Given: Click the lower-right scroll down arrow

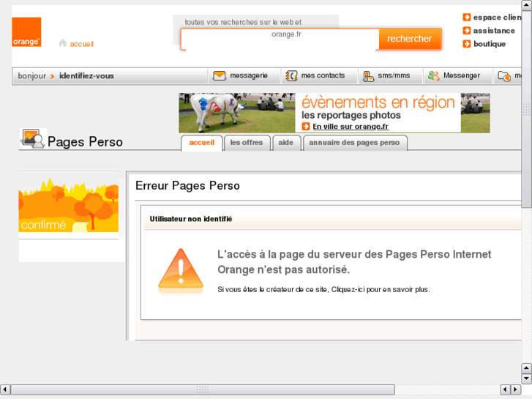Looking at the screenshot, I should (x=527, y=378).
